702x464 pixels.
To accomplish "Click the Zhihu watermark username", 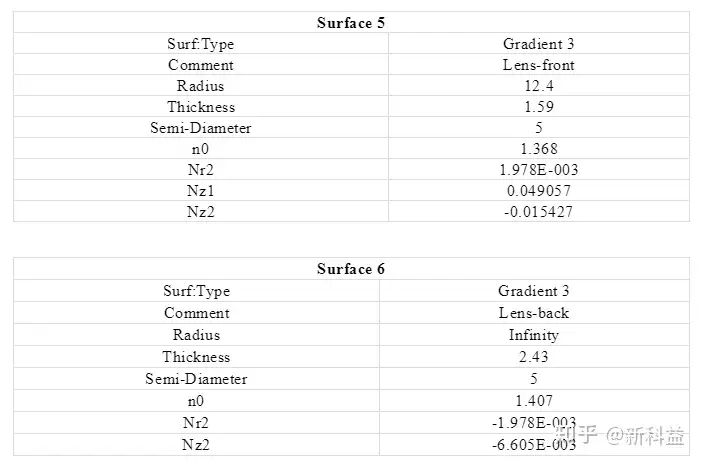I will [x=645, y=435].
